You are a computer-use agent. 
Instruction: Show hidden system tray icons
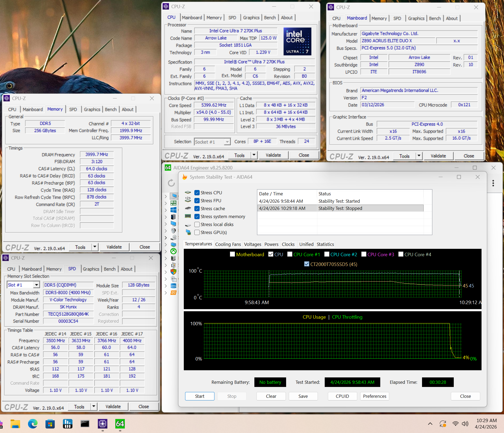[430, 423]
